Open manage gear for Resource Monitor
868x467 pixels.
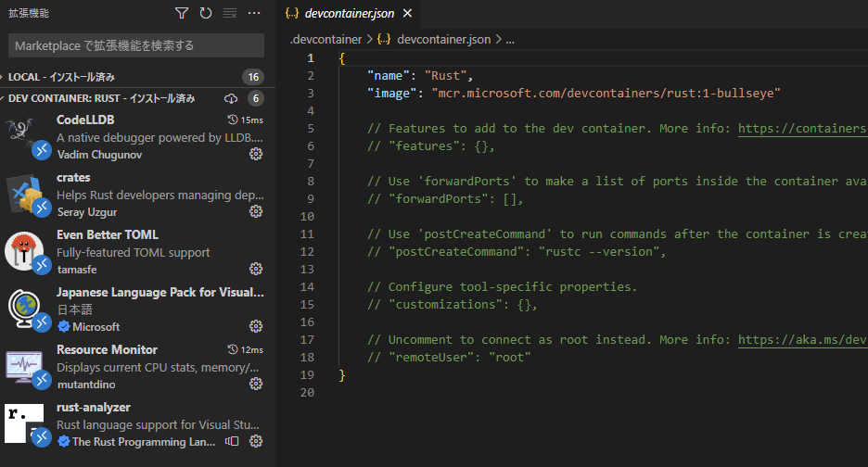pyautogui.click(x=256, y=384)
